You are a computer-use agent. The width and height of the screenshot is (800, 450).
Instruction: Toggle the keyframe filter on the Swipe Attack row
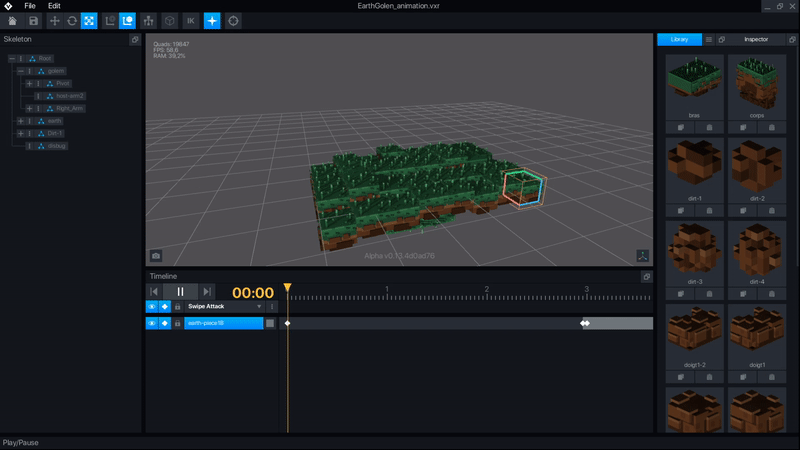coord(164,307)
